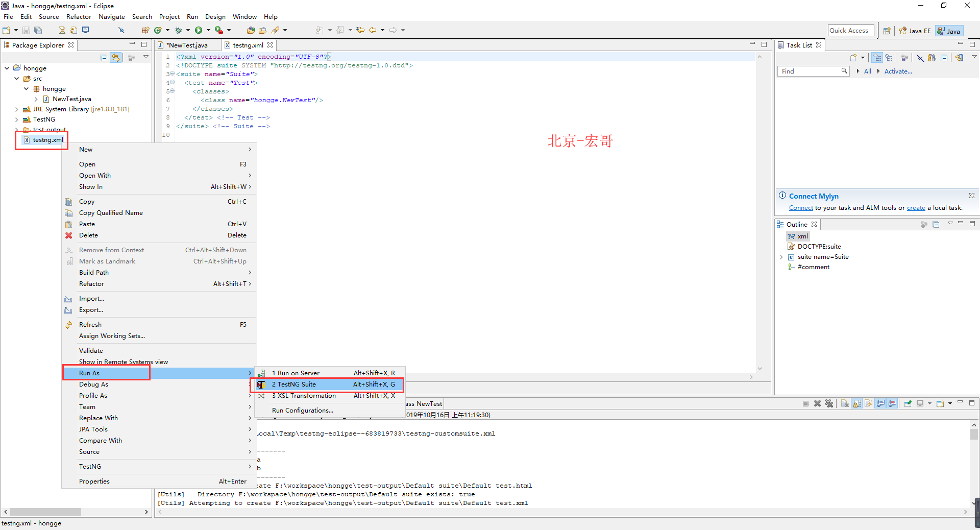Choose 2 TestNG Suite from submenu

(x=329, y=384)
